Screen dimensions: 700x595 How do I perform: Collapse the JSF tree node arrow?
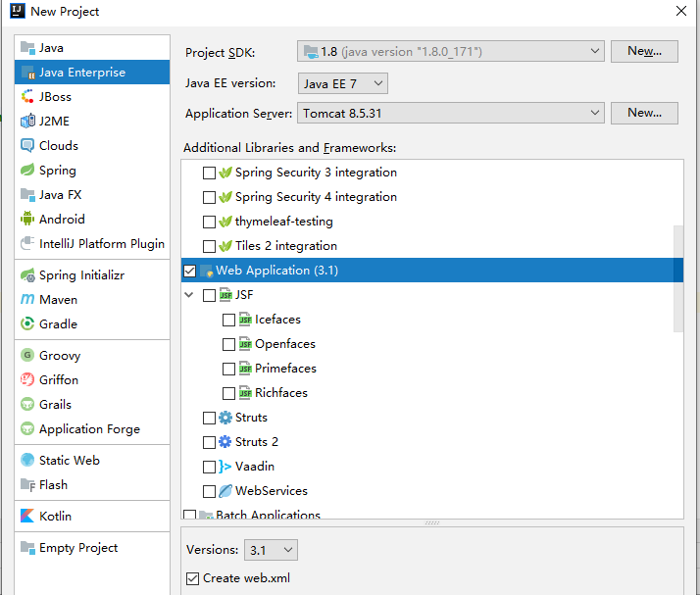(189, 295)
